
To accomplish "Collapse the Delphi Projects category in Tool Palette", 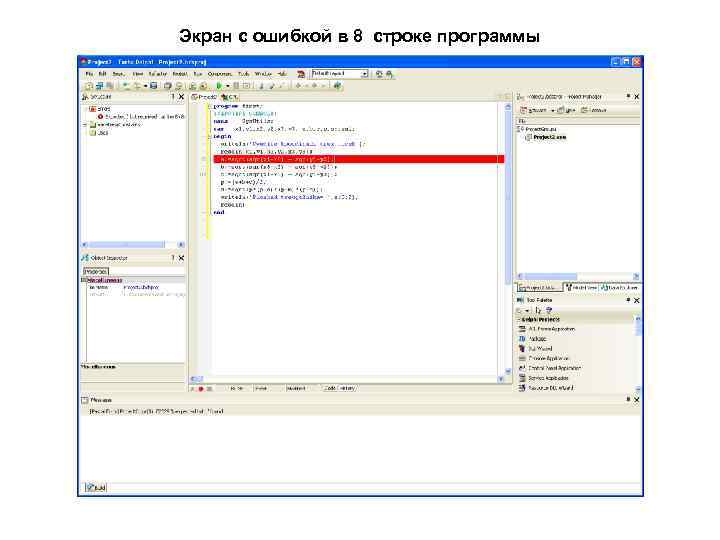I will (519, 320).
